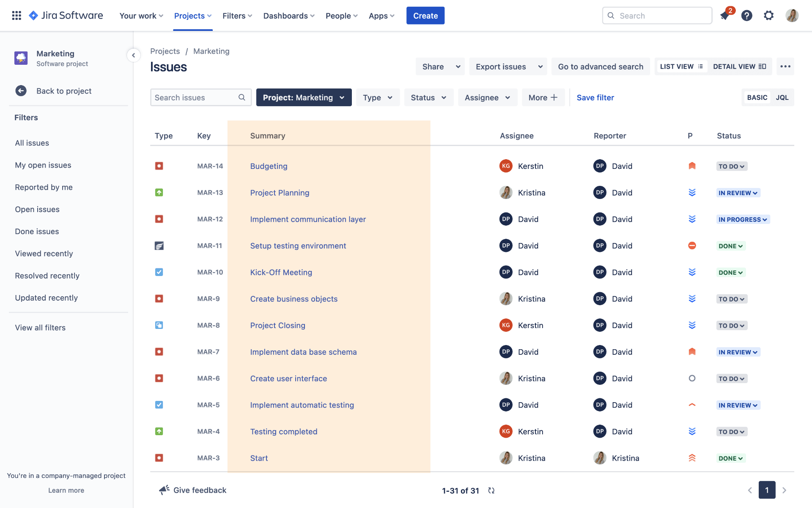The height and width of the screenshot is (508, 812).
Task: Open the Status filter dropdown
Action: click(428, 97)
